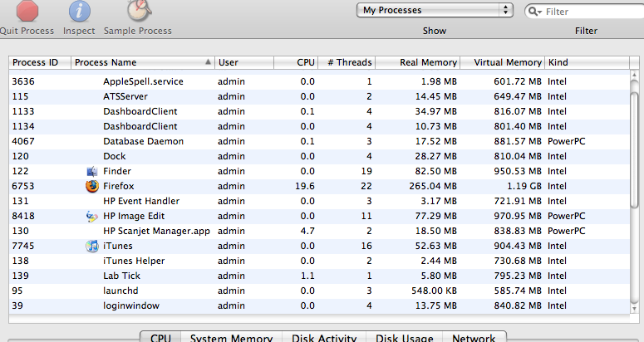The image size is (644, 342).
Task: Click the scrollbar down arrow
Action: point(634,309)
